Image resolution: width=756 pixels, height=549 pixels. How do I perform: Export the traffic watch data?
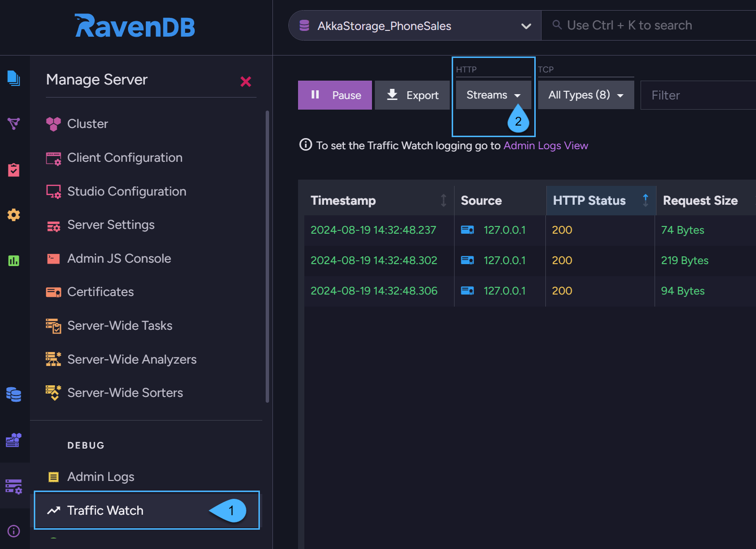coord(412,95)
